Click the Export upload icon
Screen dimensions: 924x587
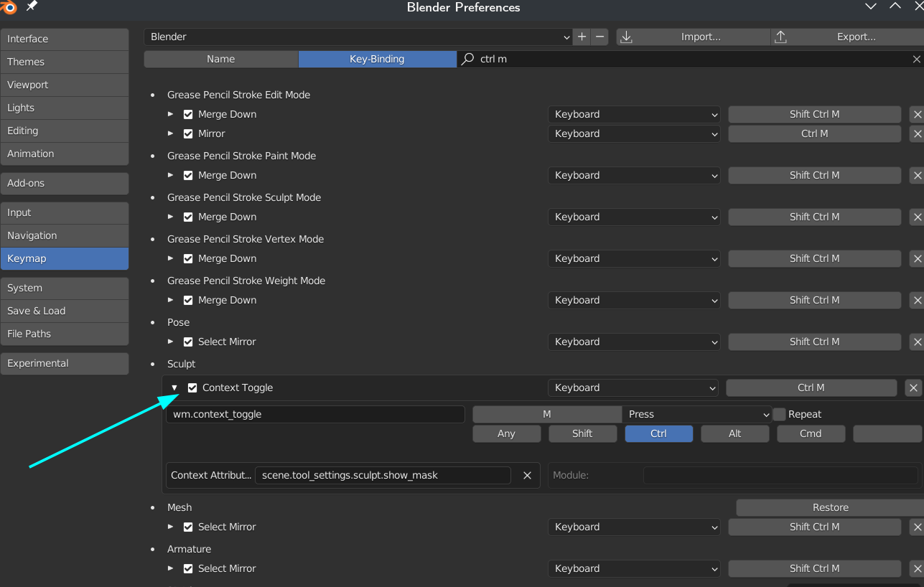(x=780, y=37)
